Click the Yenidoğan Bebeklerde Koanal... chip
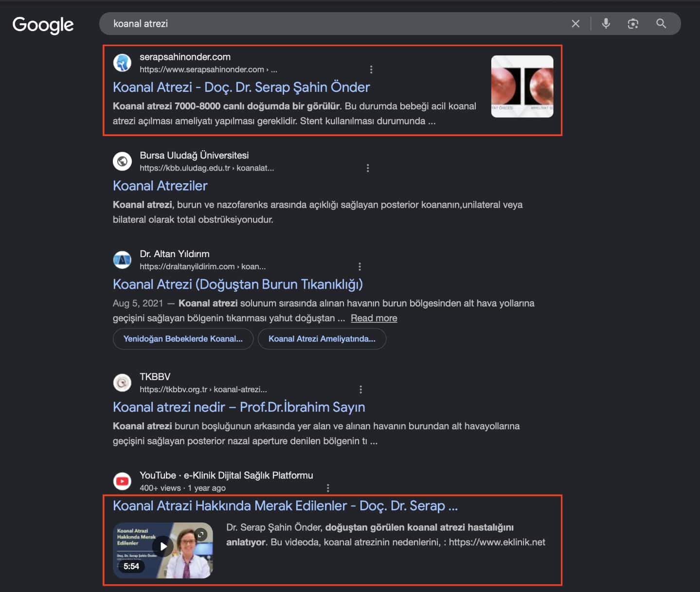The width and height of the screenshot is (700, 592). pos(183,339)
